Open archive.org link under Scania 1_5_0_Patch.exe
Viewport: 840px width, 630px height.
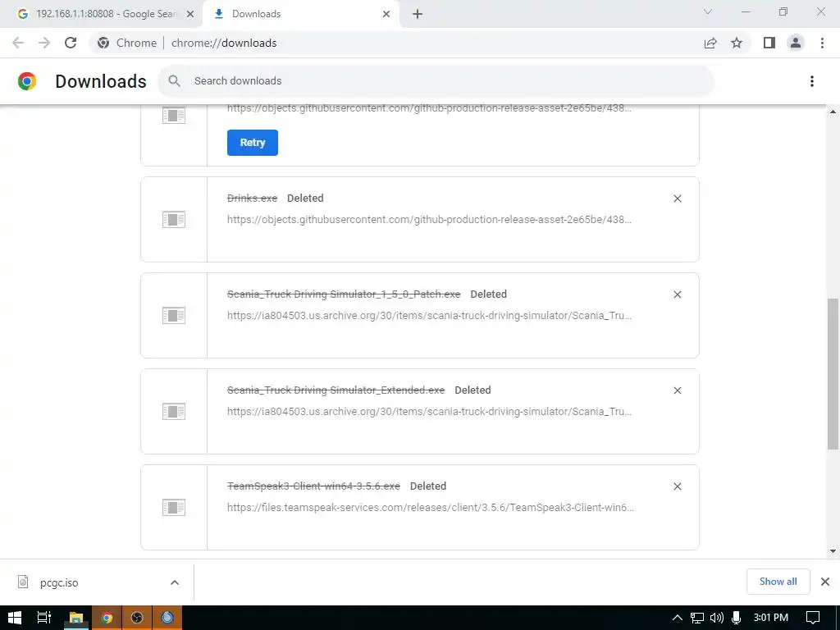pos(429,316)
